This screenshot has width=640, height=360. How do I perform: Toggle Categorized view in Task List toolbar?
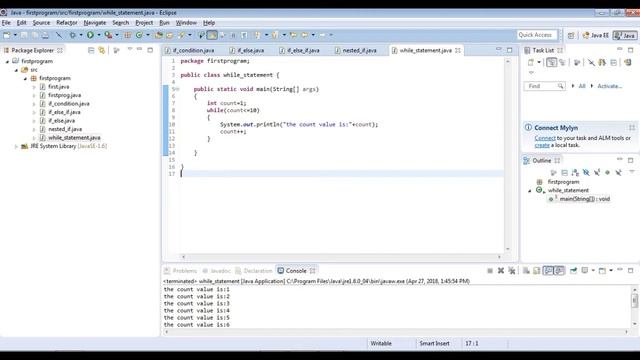tap(551, 62)
